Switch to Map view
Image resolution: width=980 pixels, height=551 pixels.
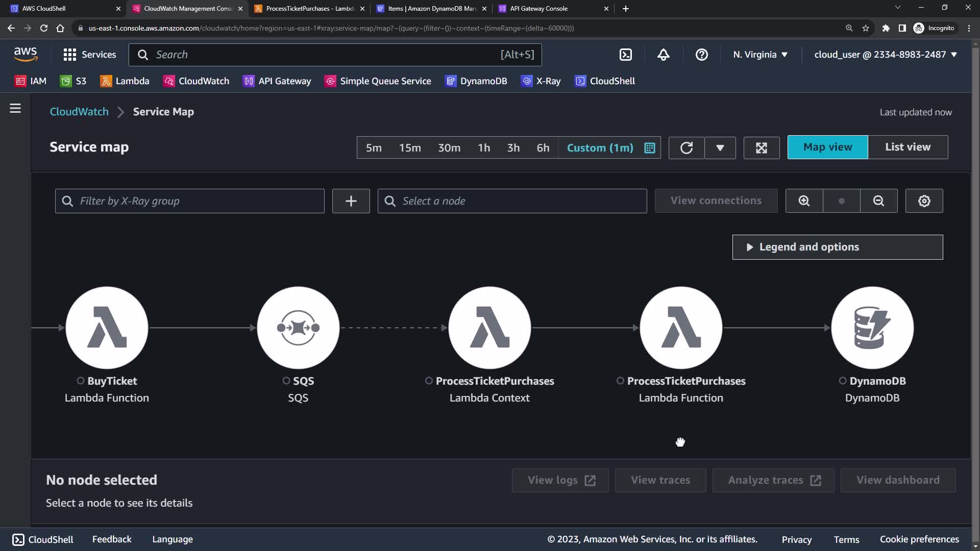[827, 147]
